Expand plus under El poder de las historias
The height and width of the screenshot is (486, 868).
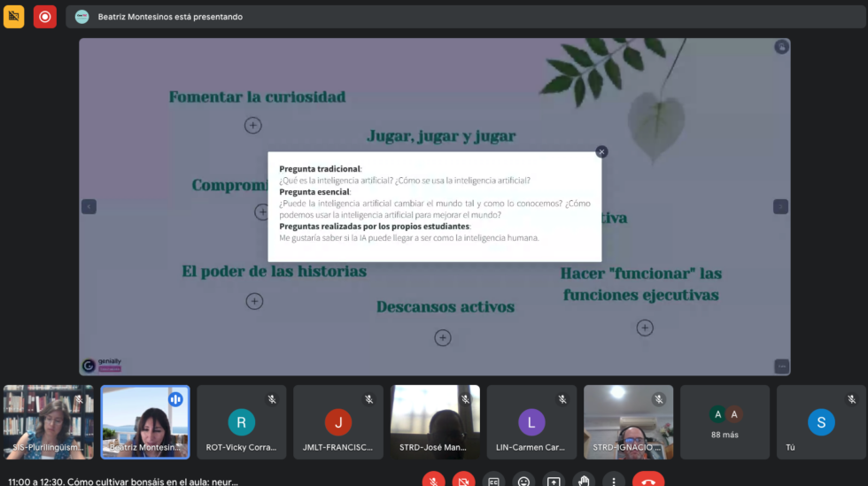[254, 301]
